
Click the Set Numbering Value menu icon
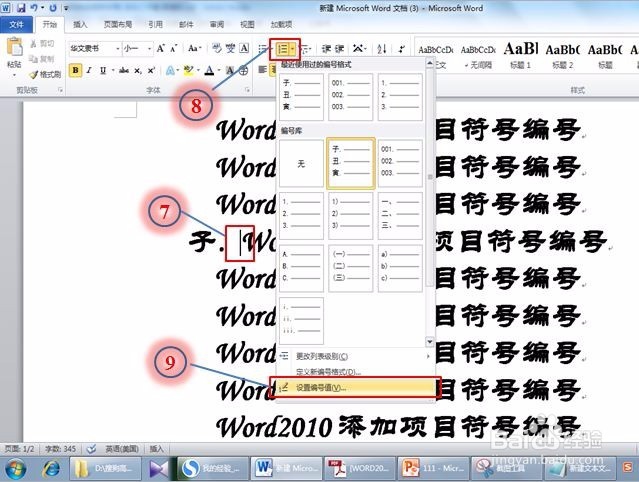(x=284, y=387)
